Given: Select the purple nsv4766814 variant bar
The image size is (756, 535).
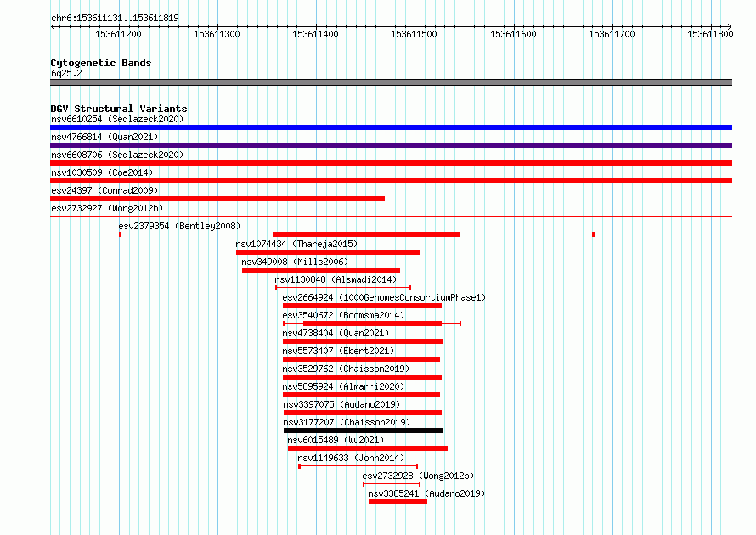Looking at the screenshot, I should [x=391, y=145].
